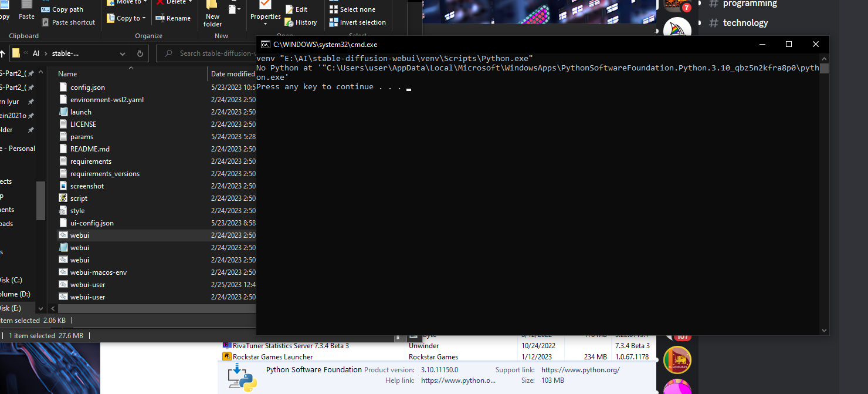Image resolution: width=868 pixels, height=394 pixels.
Task: Click Copy path in Clipboard group
Action: point(62,9)
